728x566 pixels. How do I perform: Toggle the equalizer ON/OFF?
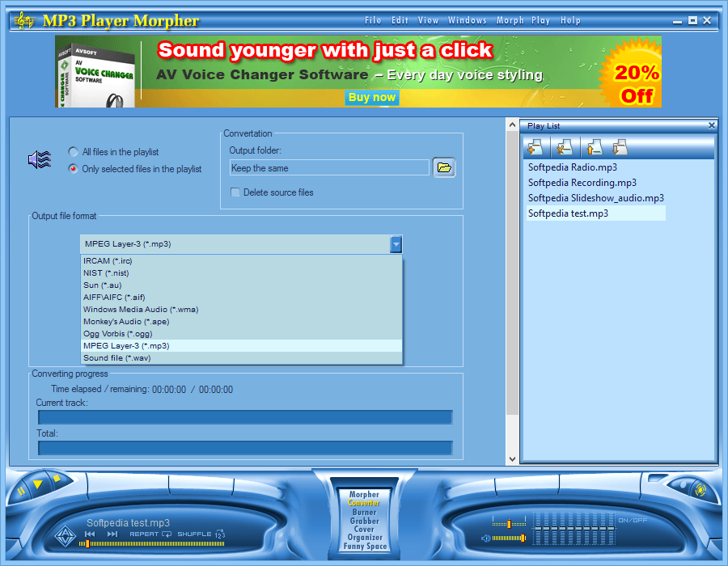[x=633, y=521]
